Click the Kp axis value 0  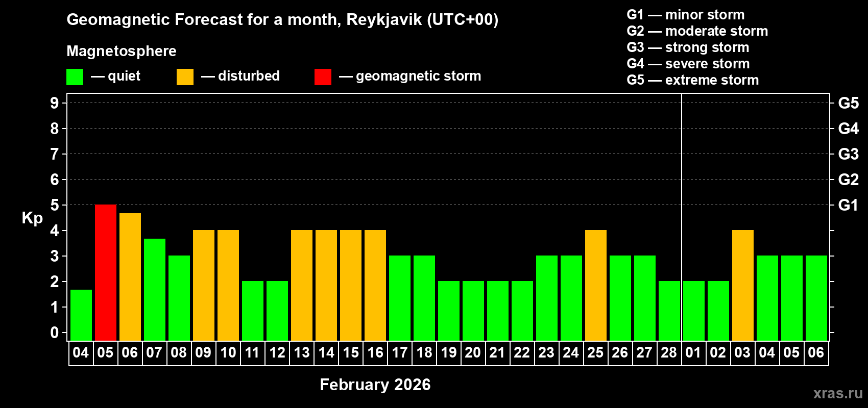coord(55,333)
